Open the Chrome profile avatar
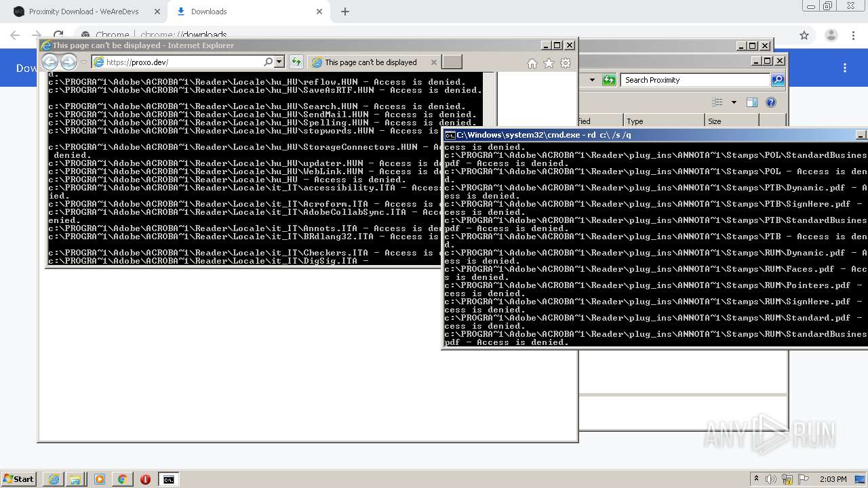This screenshot has width=868, height=488. click(831, 35)
